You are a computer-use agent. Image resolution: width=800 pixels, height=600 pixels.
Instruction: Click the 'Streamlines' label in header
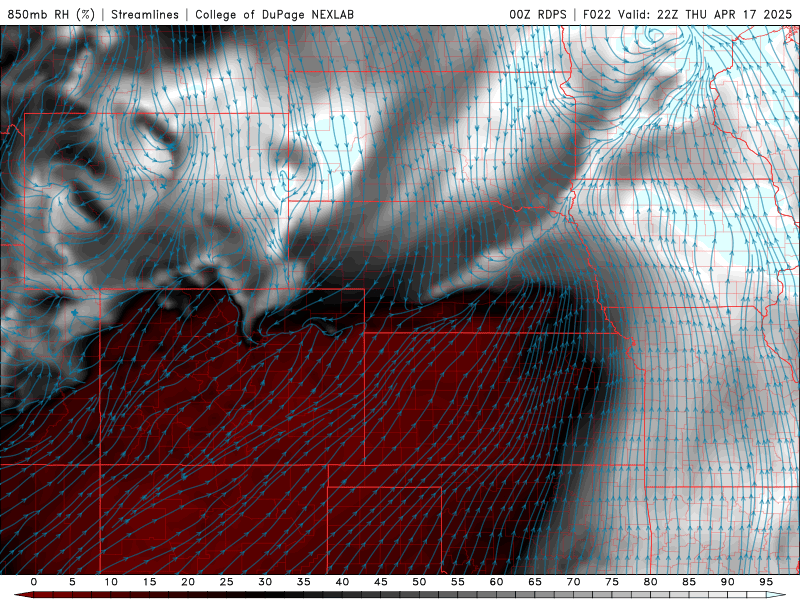(x=145, y=14)
